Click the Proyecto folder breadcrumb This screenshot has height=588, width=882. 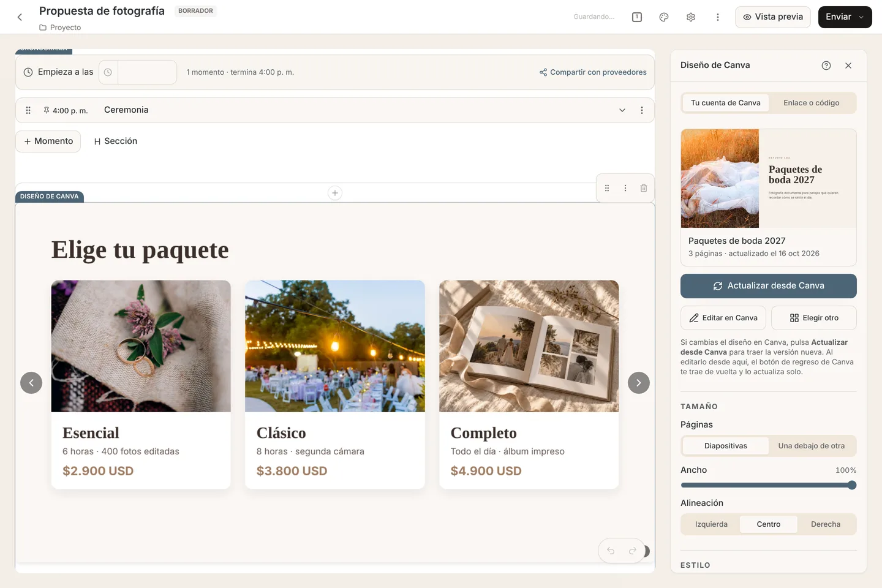60,28
